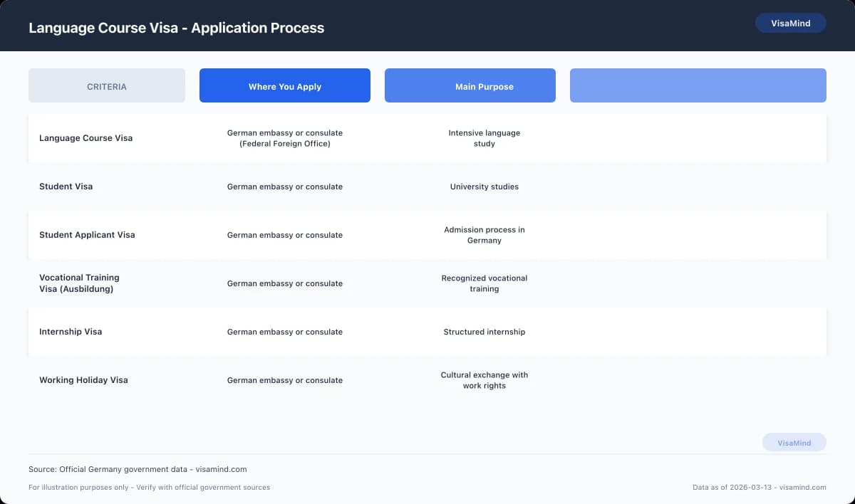Open the visamind.com source link
855x504 pixels.
click(221, 469)
